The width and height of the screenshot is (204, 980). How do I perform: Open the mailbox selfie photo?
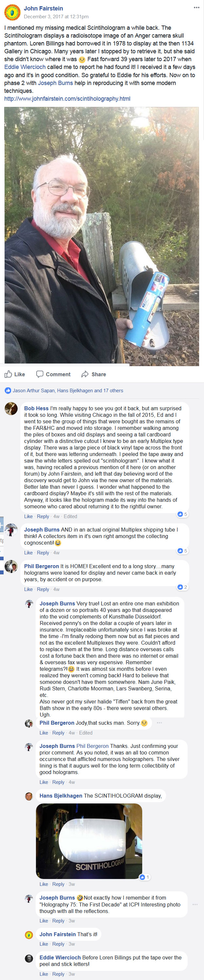tap(102, 236)
